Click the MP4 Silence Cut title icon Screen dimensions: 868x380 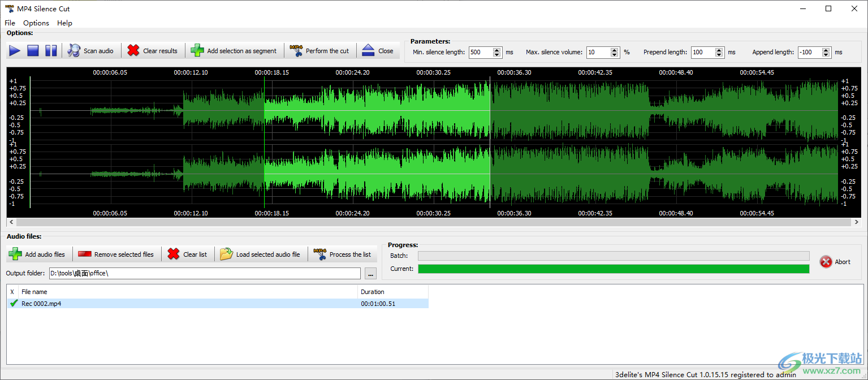[x=10, y=8]
